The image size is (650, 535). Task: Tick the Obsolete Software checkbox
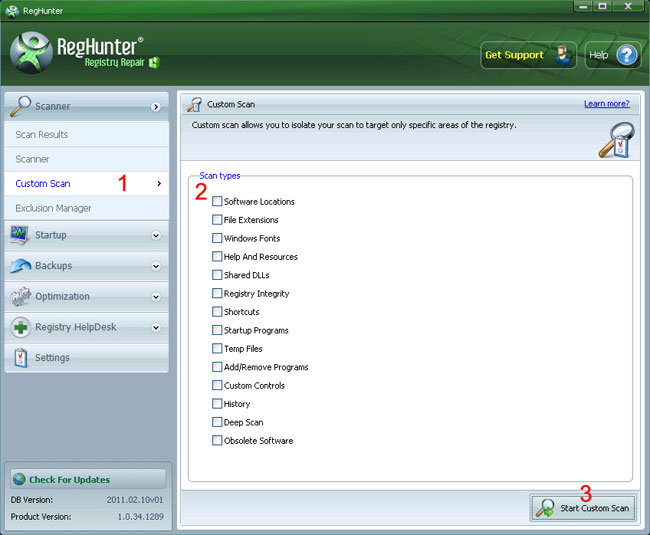[217, 440]
